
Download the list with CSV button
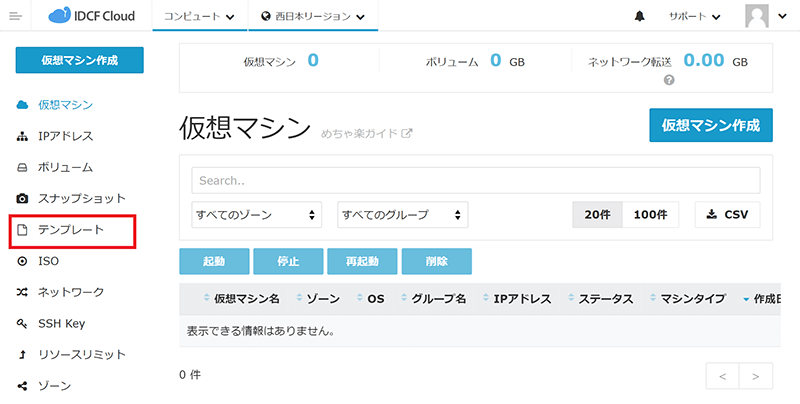pos(727,214)
